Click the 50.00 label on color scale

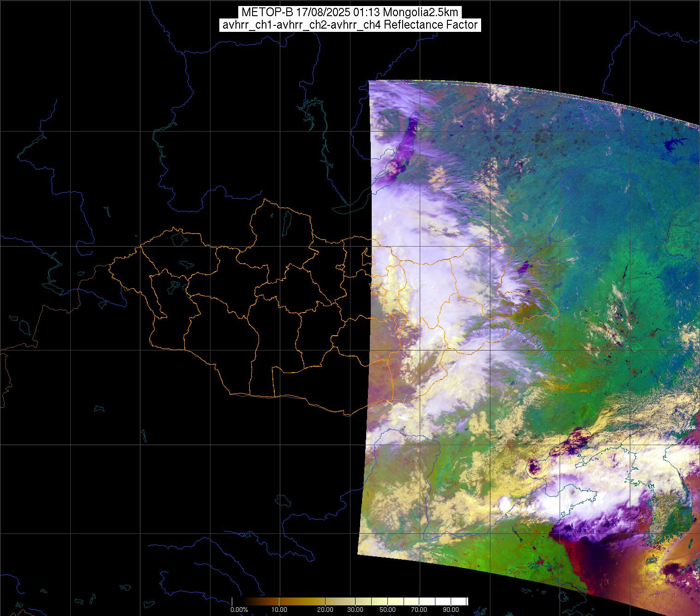click(x=388, y=610)
